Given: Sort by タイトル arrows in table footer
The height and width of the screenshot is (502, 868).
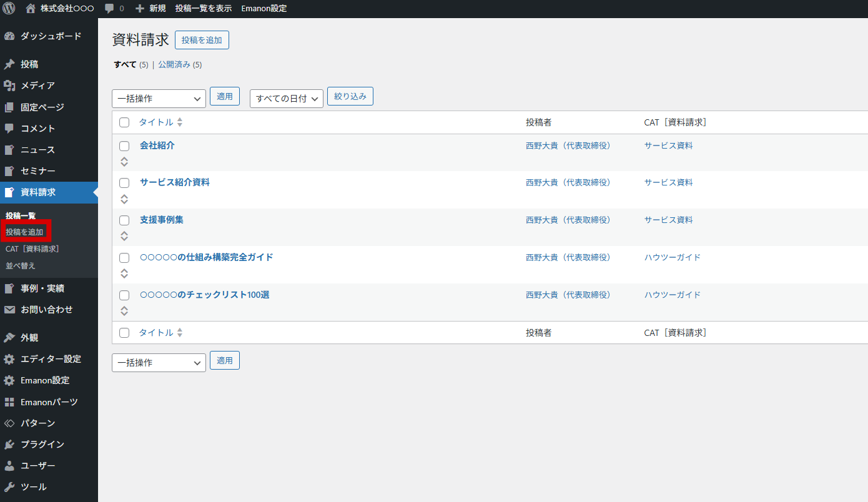Looking at the screenshot, I should pyautogui.click(x=180, y=333).
